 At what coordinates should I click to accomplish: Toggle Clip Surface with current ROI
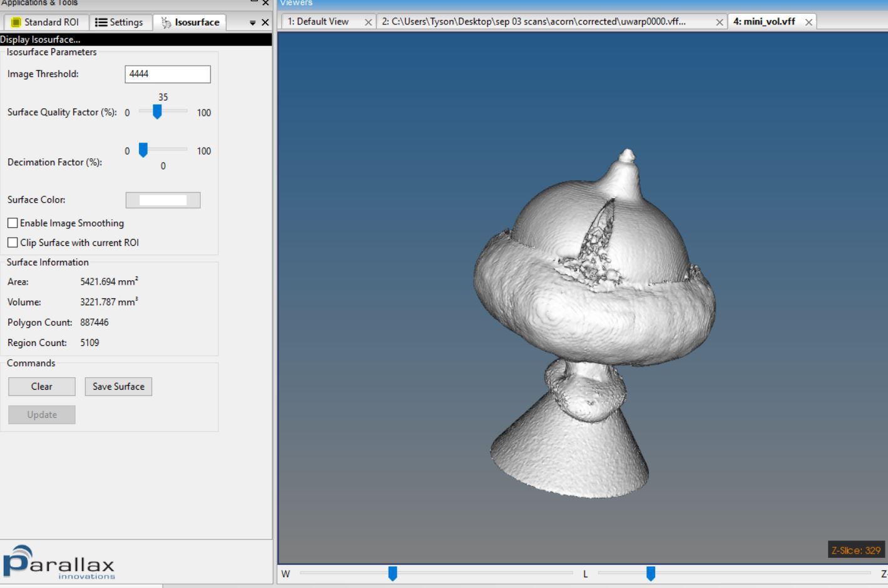click(x=13, y=242)
